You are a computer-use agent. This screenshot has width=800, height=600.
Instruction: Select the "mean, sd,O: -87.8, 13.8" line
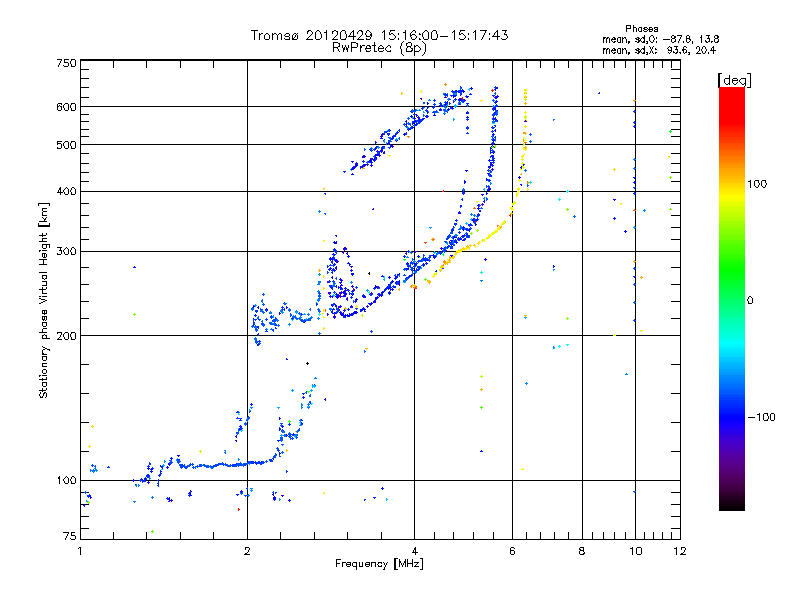661,39
